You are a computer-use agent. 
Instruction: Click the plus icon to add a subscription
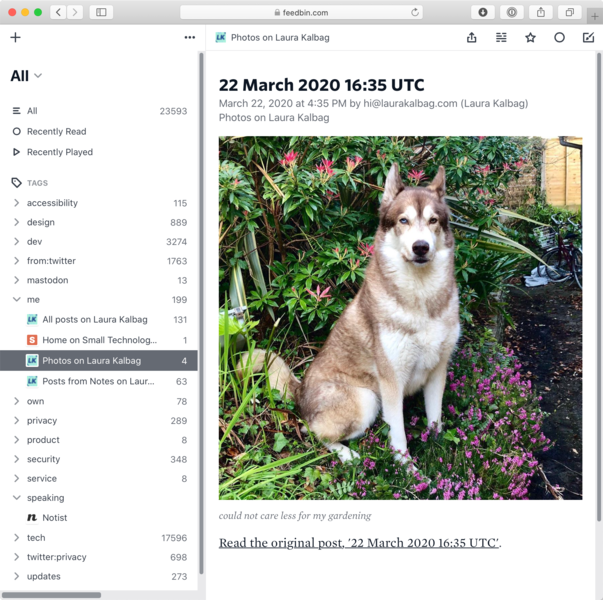pyautogui.click(x=15, y=37)
